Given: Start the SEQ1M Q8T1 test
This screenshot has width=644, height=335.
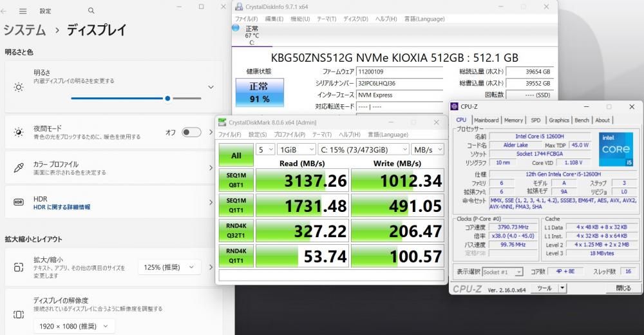Looking at the screenshot, I should 236,180.
